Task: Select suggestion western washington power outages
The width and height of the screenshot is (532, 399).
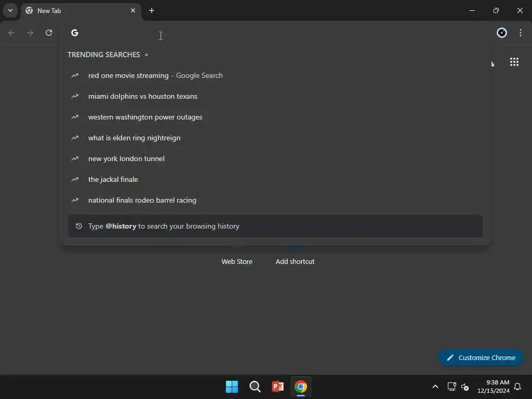Action: click(275, 117)
